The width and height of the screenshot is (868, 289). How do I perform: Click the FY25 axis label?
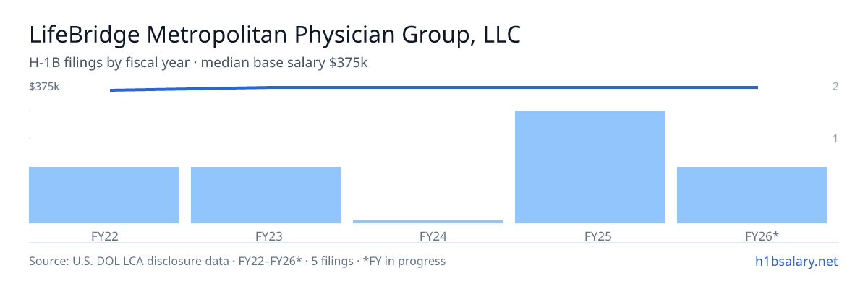tap(590, 236)
